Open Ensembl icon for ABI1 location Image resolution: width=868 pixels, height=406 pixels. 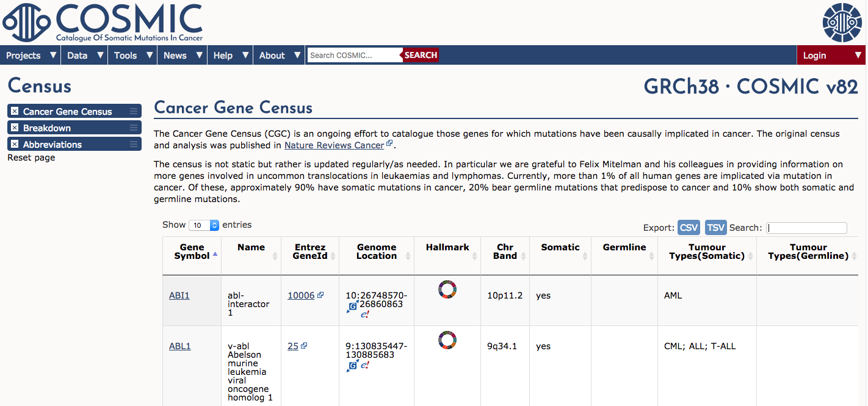365,314
